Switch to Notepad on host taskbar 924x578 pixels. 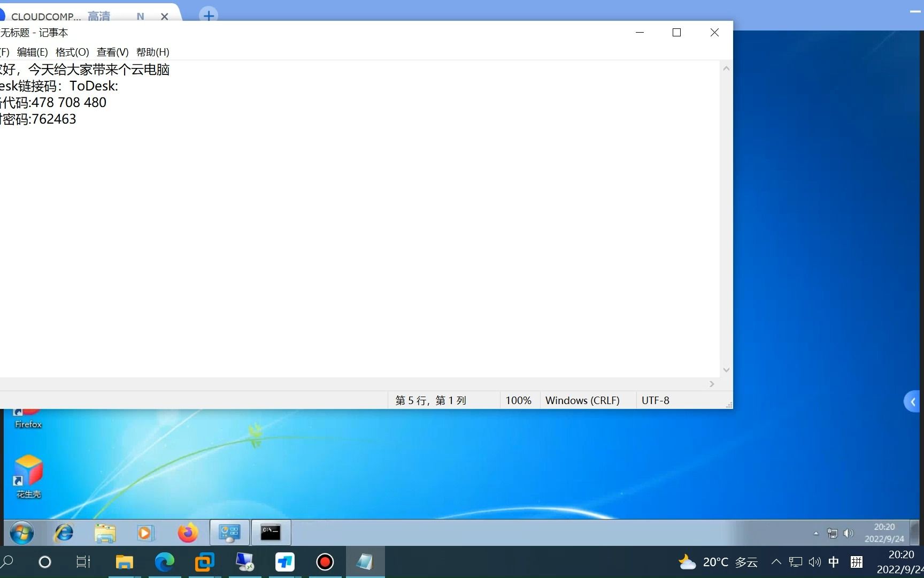[x=365, y=562]
